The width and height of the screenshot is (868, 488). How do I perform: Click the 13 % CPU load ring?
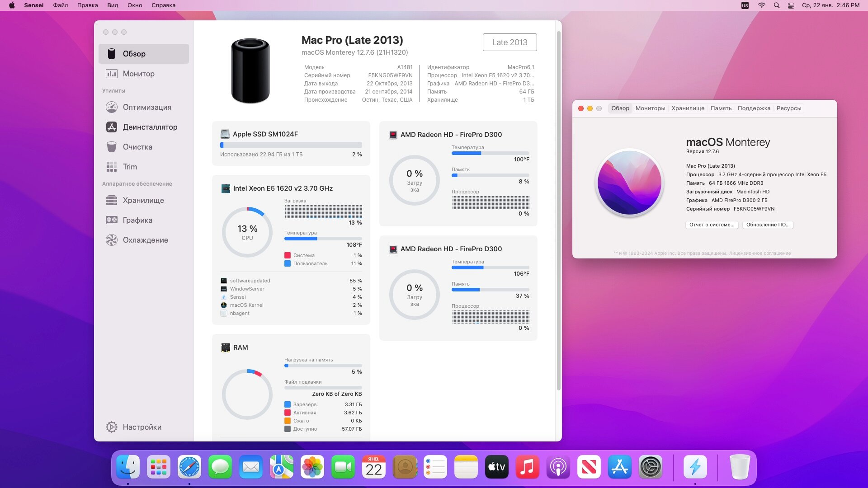tap(247, 232)
